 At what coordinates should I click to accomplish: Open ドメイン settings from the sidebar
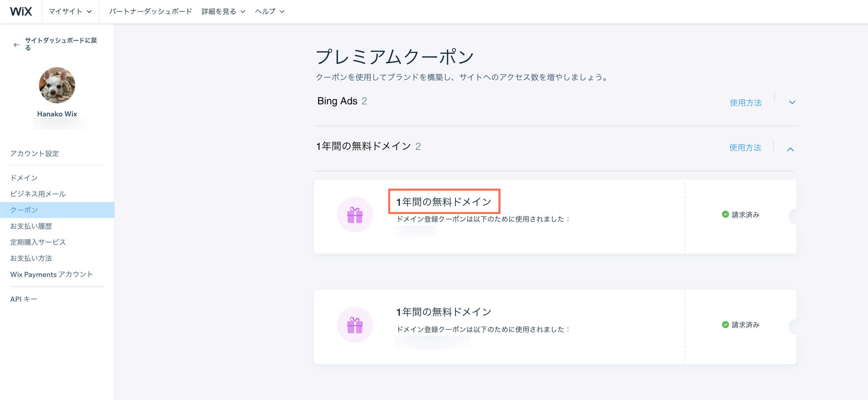[23, 177]
